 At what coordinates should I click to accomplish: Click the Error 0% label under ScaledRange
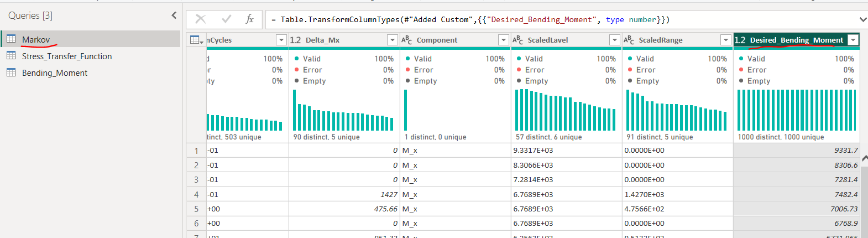(677, 70)
